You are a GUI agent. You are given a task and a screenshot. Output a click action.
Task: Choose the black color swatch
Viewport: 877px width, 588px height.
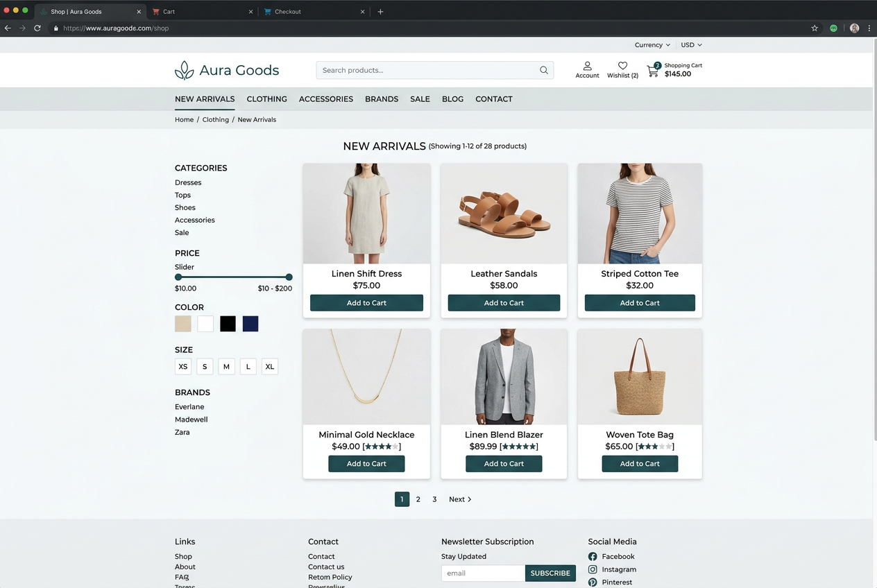(x=228, y=324)
